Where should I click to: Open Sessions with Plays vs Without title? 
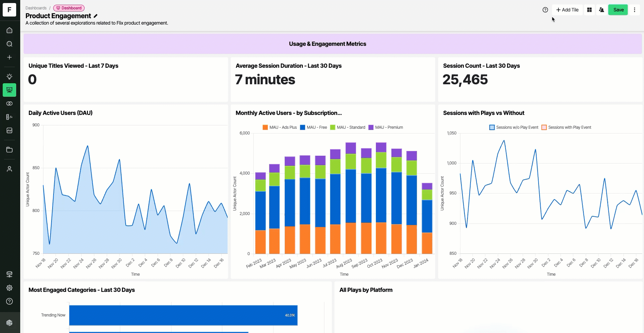pos(484,113)
